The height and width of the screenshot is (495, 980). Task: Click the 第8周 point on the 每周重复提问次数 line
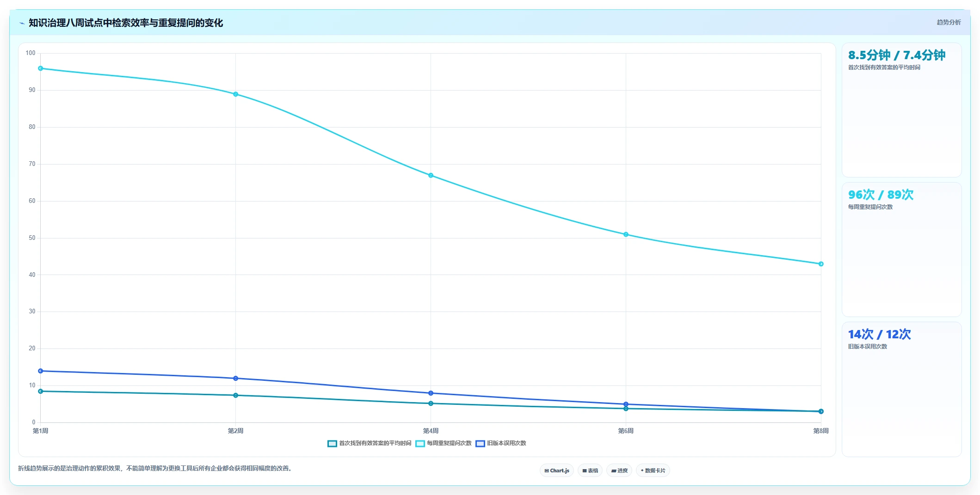click(821, 264)
